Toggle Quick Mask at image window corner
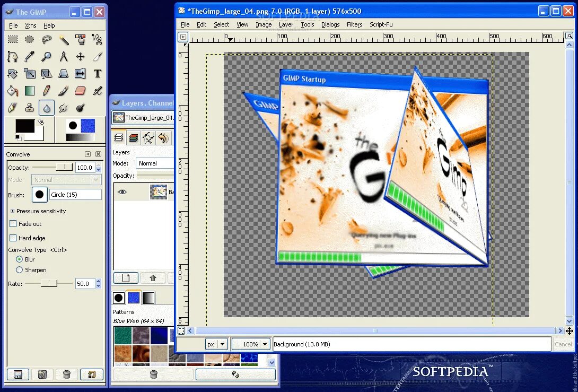 coord(181,331)
